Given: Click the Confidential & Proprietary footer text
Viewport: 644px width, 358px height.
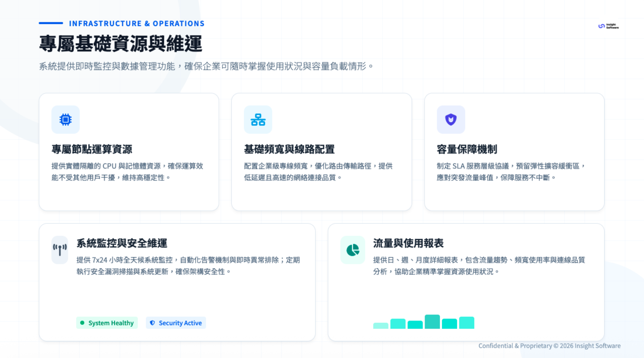Looking at the screenshot, I should tap(549, 346).
